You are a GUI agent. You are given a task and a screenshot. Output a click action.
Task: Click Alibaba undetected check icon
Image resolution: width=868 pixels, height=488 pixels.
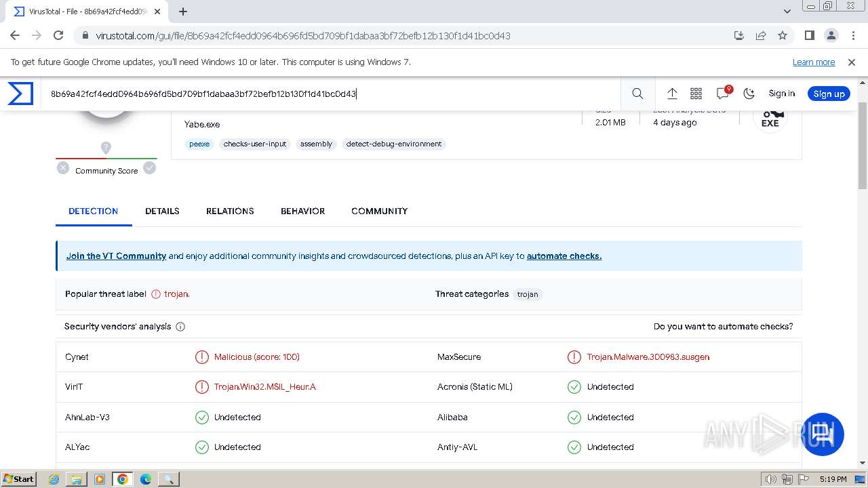[x=574, y=418]
